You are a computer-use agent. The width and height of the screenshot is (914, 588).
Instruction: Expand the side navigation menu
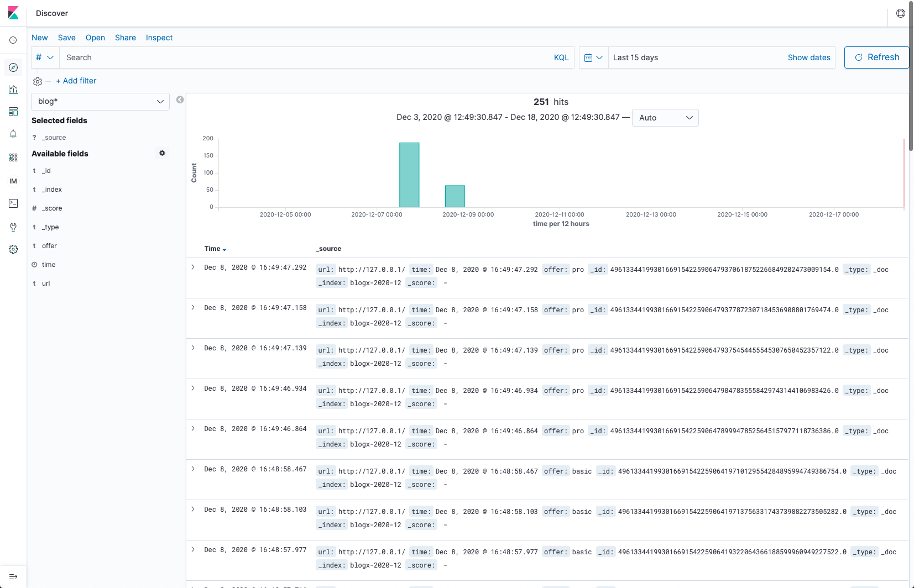pyautogui.click(x=13, y=576)
